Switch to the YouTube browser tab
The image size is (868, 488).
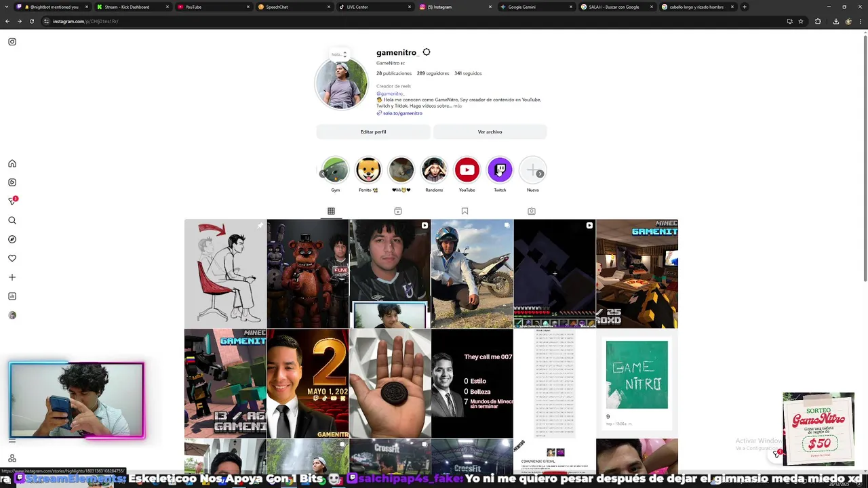[212, 7]
